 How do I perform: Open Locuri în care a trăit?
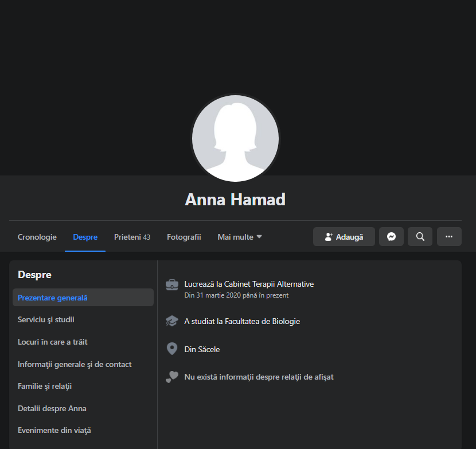[x=53, y=342]
